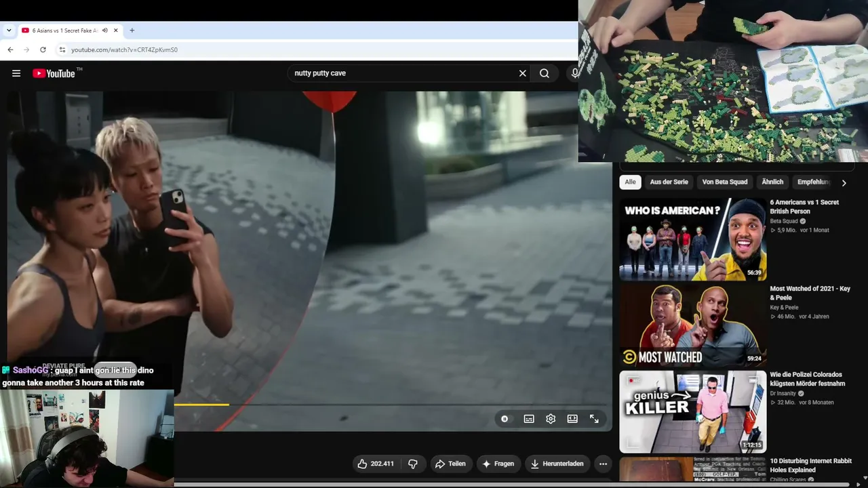Image resolution: width=868 pixels, height=488 pixels.
Task: Mute the tab via its speaker icon
Action: point(105,30)
